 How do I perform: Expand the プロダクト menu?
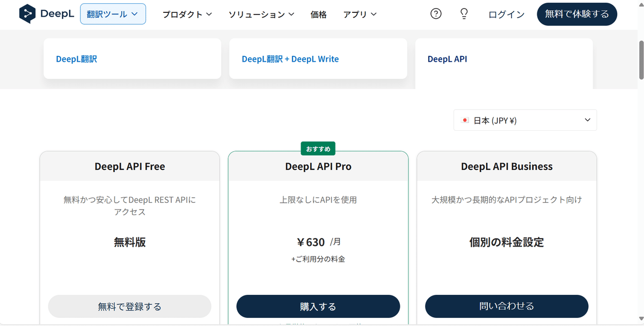187,14
